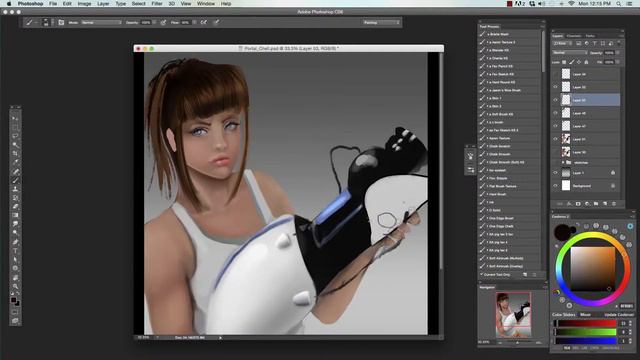Open the layer filter Kind dropdown
Screen dimensions: 640x360
point(563,43)
